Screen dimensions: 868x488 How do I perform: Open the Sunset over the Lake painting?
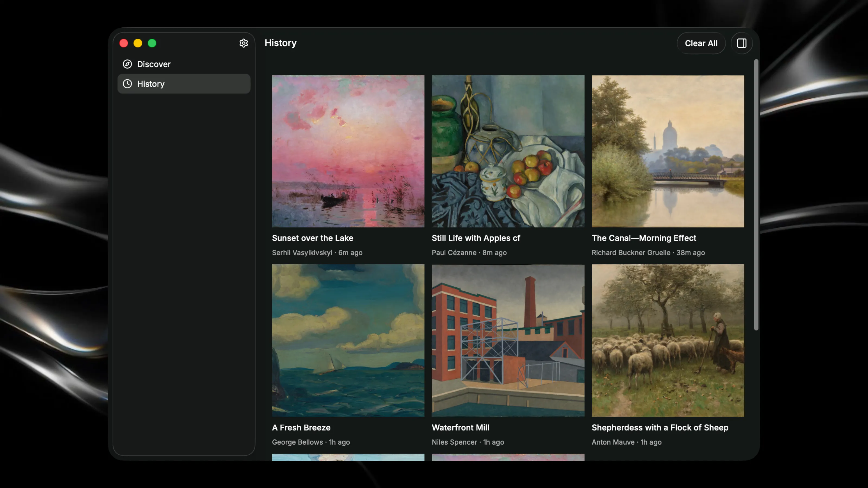click(348, 151)
